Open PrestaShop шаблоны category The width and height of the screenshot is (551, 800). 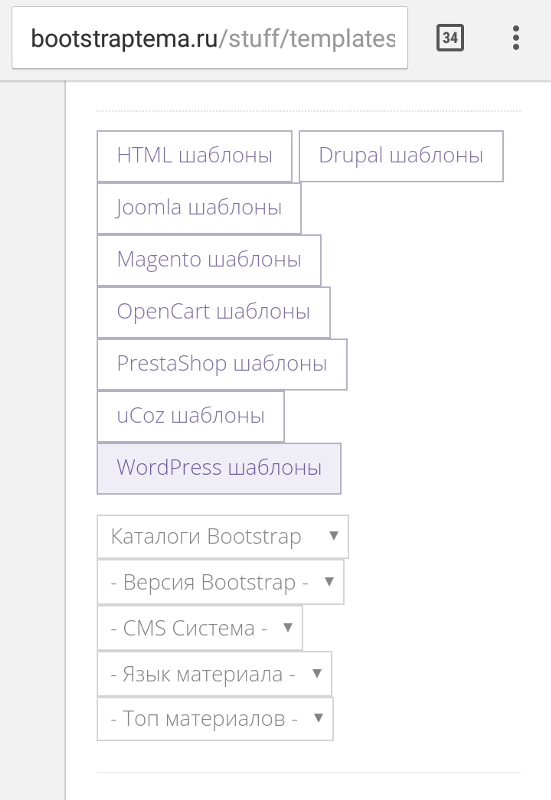coord(222,364)
